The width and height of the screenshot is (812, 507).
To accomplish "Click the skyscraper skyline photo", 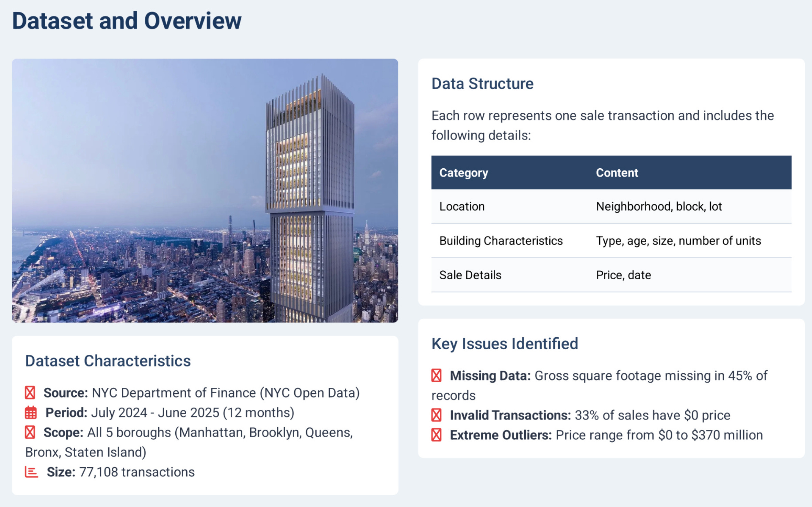I will (x=205, y=191).
